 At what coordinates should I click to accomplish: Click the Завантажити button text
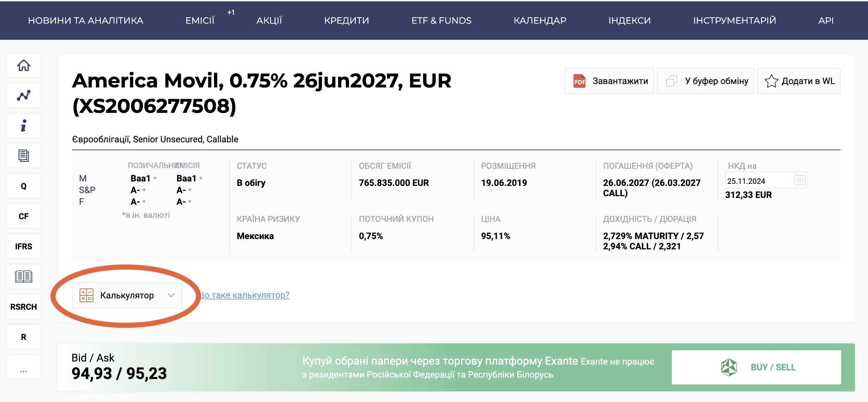[x=620, y=81]
